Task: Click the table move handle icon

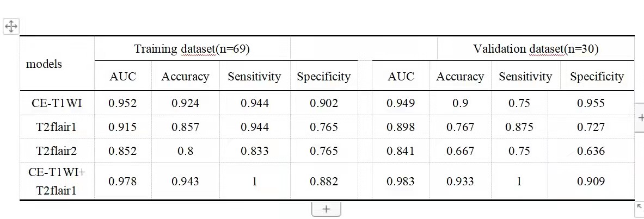Action: coord(11,26)
